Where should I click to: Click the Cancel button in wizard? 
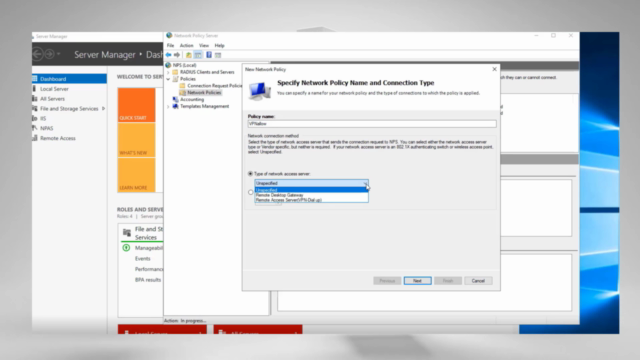478,281
